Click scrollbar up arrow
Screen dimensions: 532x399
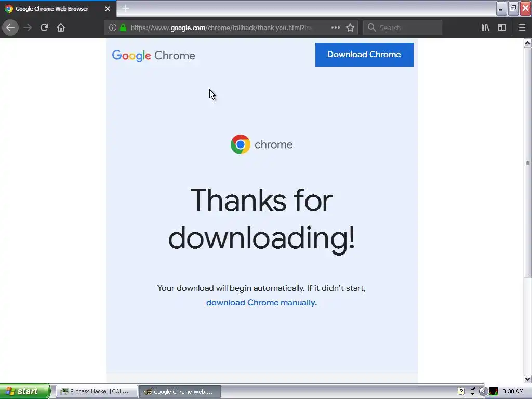point(528,43)
